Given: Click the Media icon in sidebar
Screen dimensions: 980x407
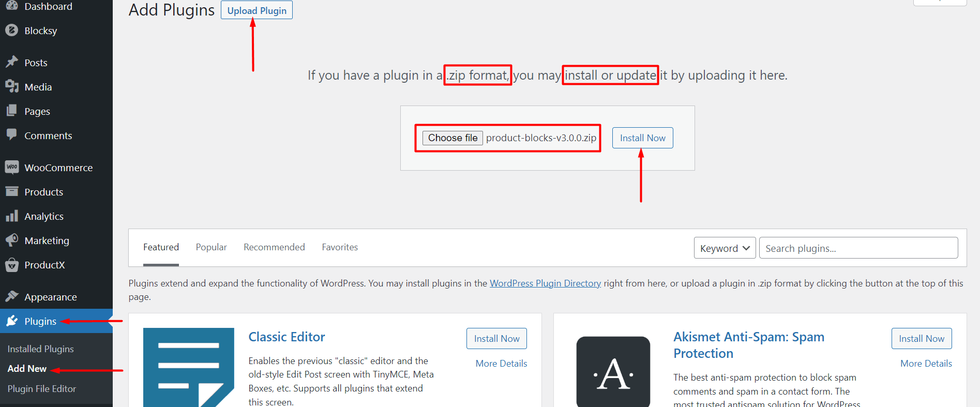Looking at the screenshot, I should (12, 87).
